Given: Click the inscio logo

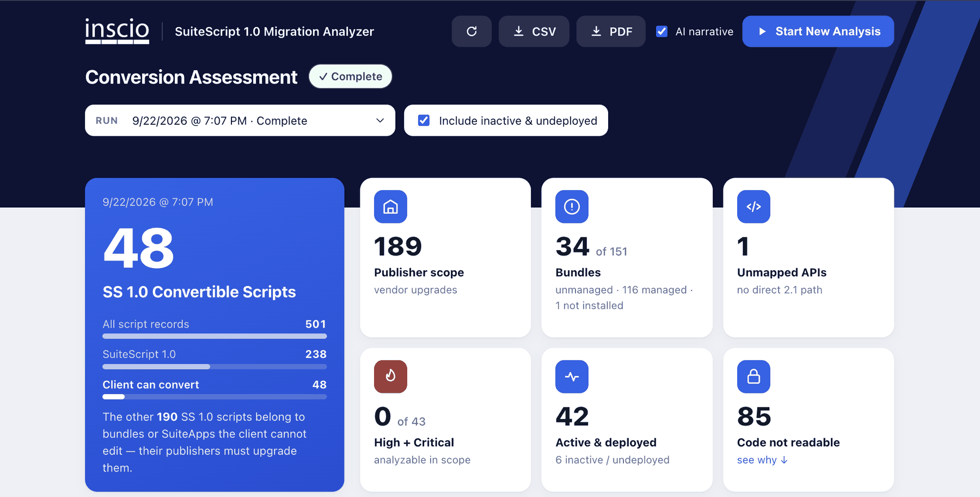Looking at the screenshot, I should pos(117,31).
